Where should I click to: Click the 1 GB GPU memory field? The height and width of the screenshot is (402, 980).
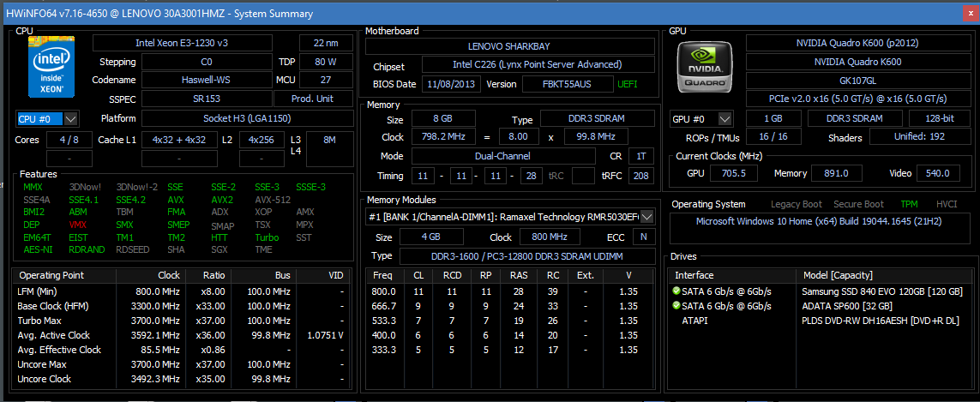tap(773, 119)
